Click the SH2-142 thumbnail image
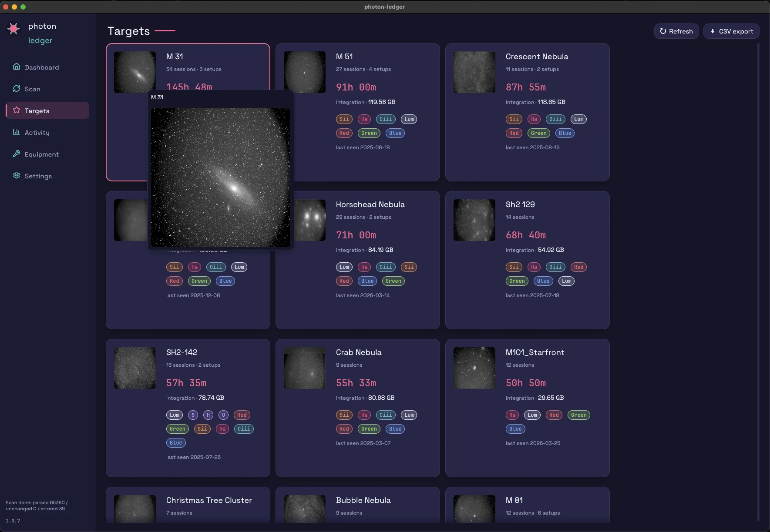The width and height of the screenshot is (770, 532). tap(135, 368)
